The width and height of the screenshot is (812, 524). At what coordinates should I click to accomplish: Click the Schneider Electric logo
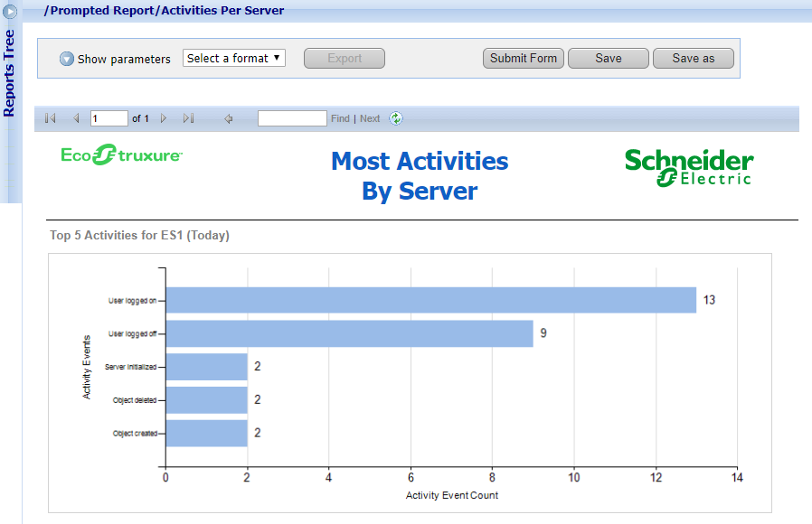click(x=689, y=168)
